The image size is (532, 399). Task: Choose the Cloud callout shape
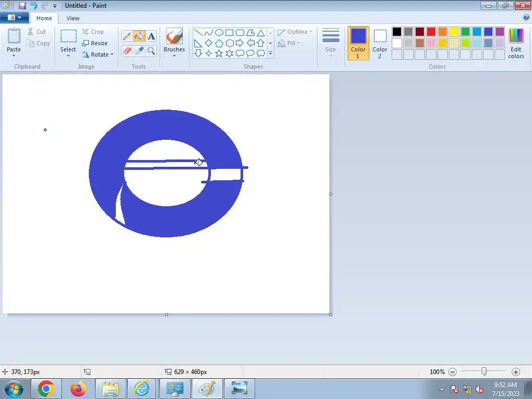pos(261,54)
